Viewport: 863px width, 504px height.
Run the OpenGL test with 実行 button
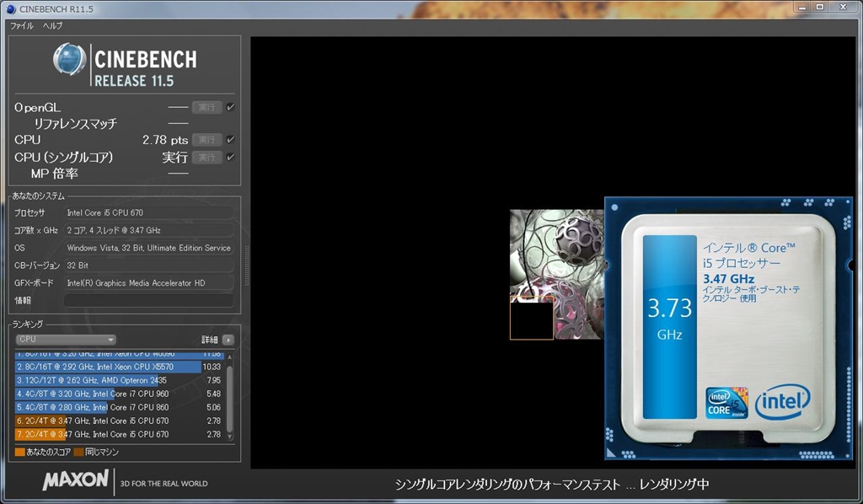(x=207, y=107)
